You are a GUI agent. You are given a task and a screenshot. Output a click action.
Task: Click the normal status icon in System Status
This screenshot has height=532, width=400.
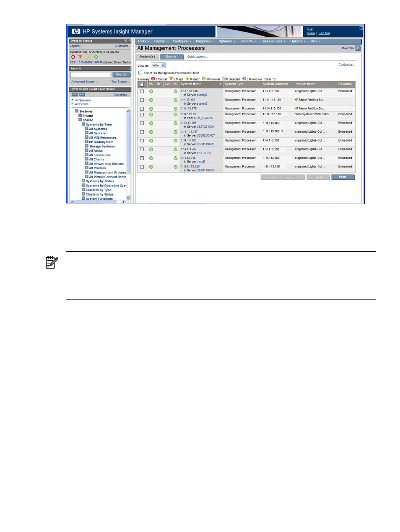point(96,57)
